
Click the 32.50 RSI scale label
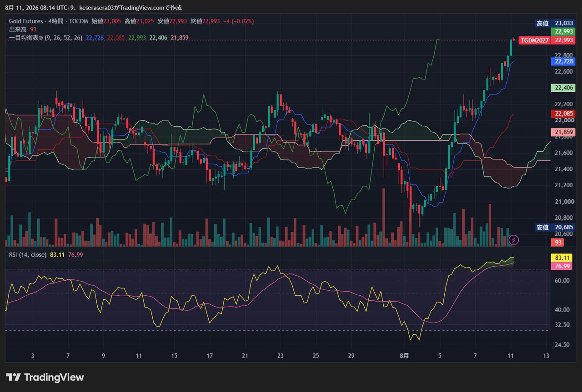click(x=562, y=325)
